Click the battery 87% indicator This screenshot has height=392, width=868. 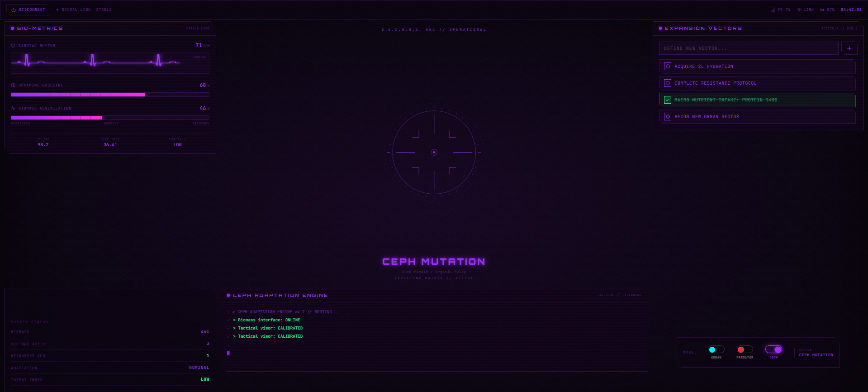pyautogui.click(x=827, y=10)
